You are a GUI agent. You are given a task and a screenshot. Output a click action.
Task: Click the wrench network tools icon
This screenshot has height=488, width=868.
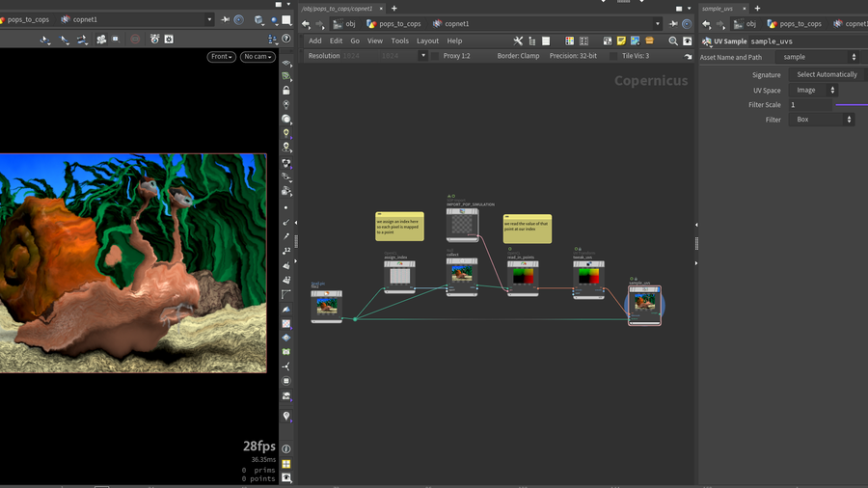(x=518, y=41)
